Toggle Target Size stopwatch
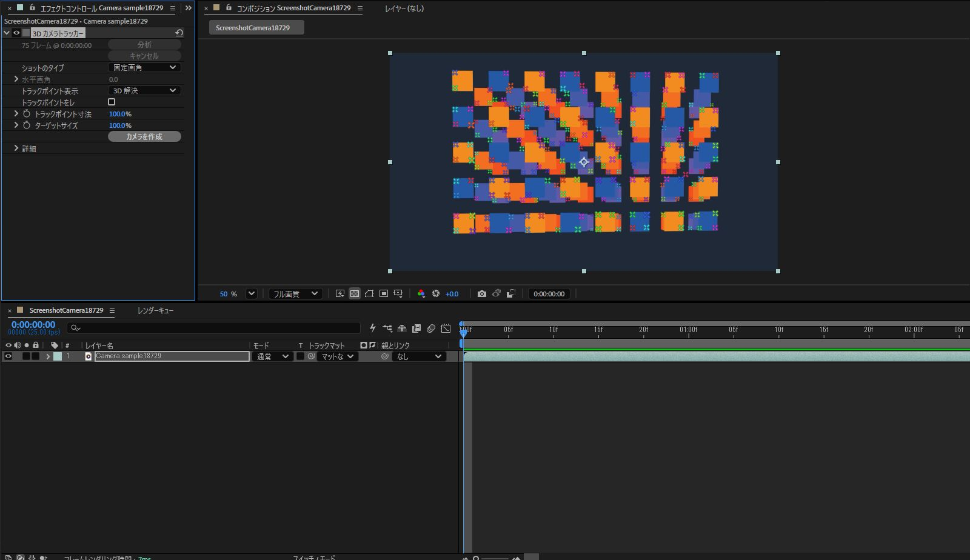Image resolution: width=970 pixels, height=560 pixels. click(x=27, y=125)
